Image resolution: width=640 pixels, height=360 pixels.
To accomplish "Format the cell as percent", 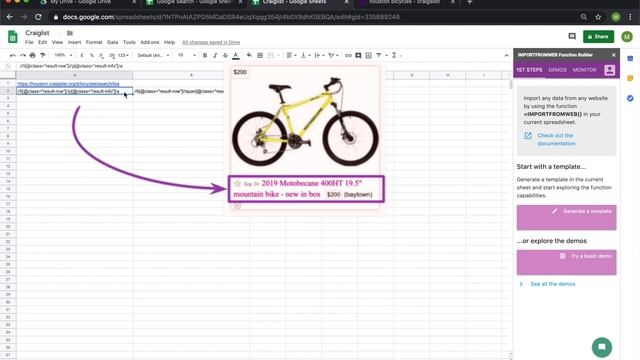I will click(x=92, y=55).
